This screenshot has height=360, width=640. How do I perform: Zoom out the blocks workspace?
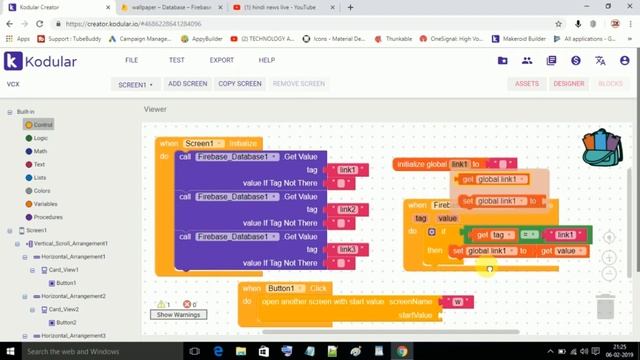[609, 273]
